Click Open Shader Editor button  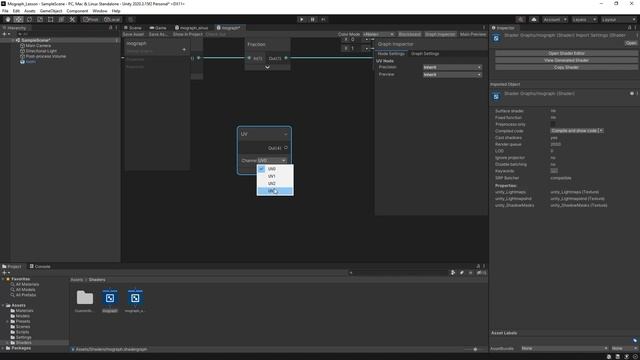(x=566, y=53)
